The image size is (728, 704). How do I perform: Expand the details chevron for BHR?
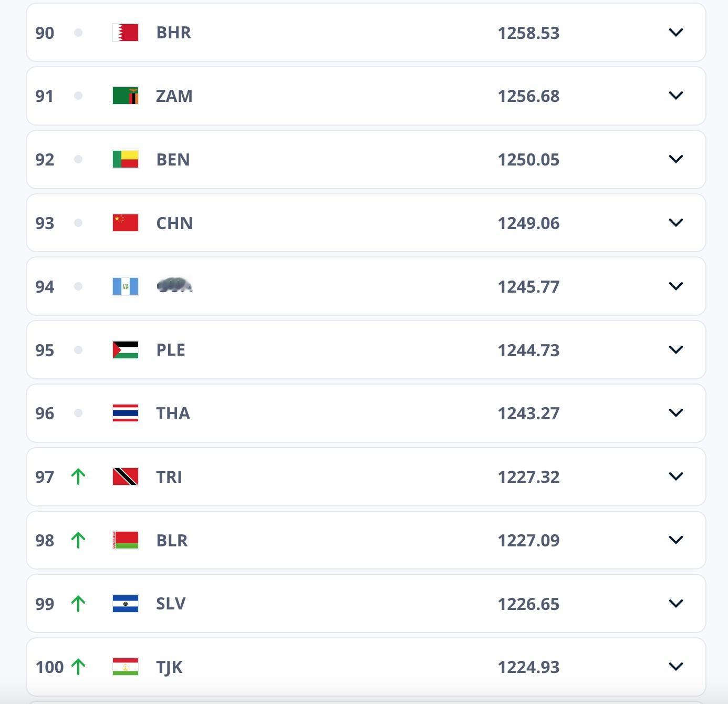677,33
